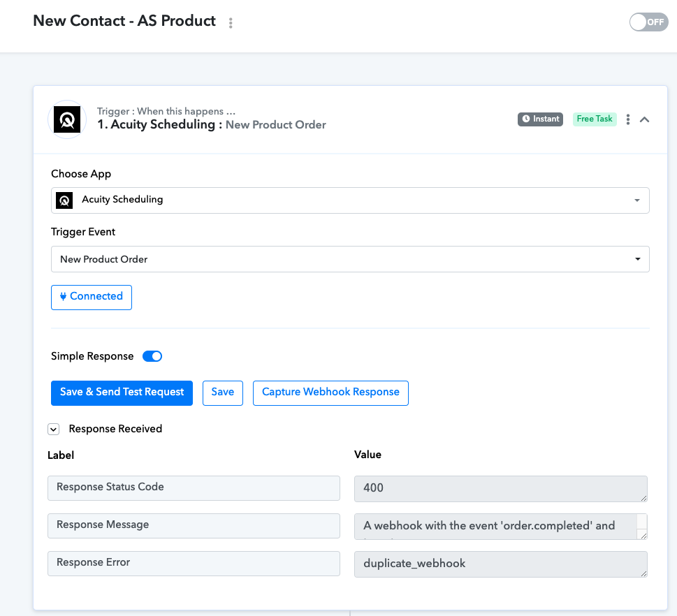
Task: Click Save & Send Test Request
Action: pyautogui.click(x=122, y=393)
